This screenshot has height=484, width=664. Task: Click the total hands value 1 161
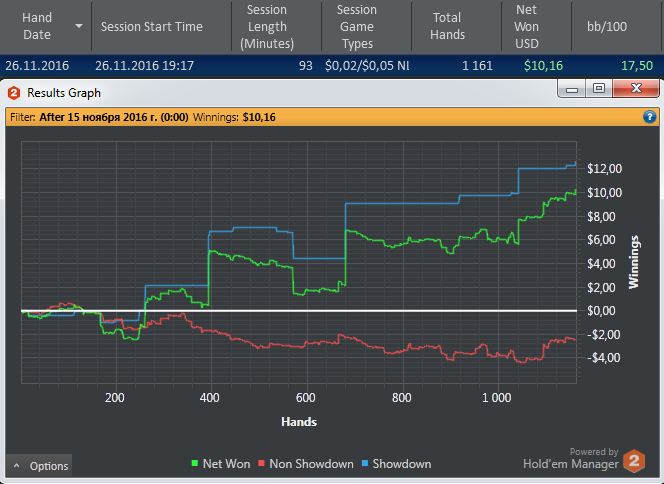click(477, 66)
